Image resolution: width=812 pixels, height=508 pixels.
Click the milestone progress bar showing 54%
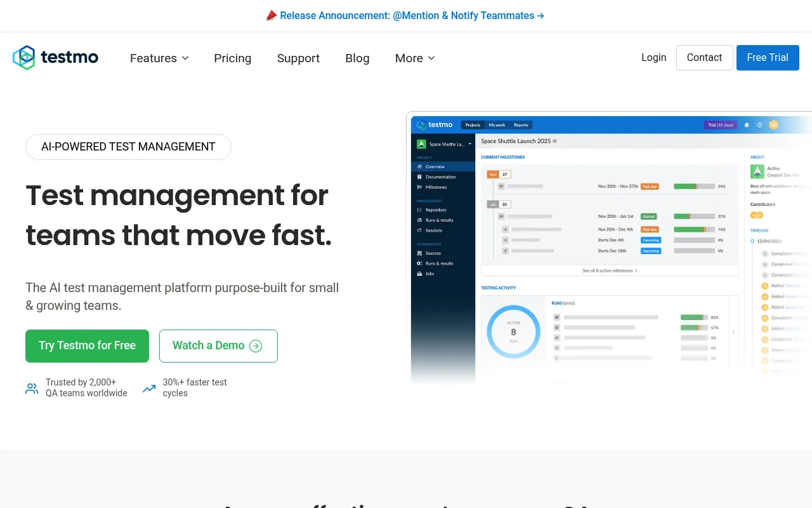[x=694, y=187]
